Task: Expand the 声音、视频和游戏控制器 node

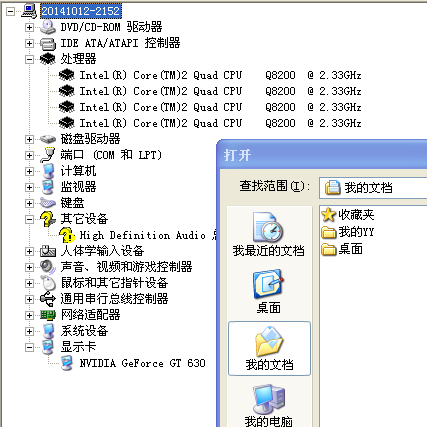Action: click(x=29, y=267)
